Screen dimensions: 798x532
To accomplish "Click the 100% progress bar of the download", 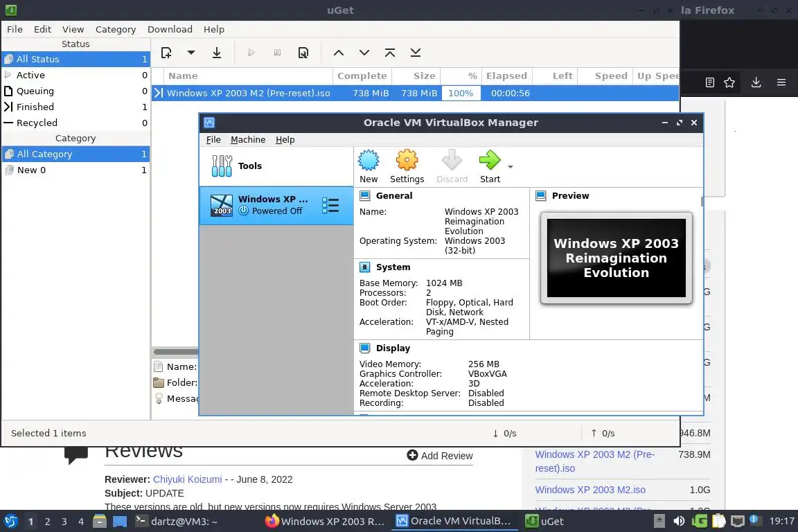I will click(461, 93).
